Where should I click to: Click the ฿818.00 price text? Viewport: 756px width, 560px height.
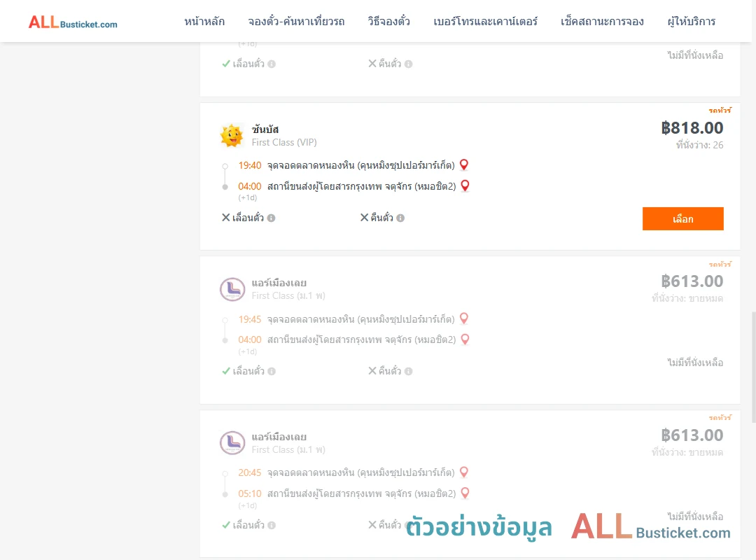pos(692,128)
